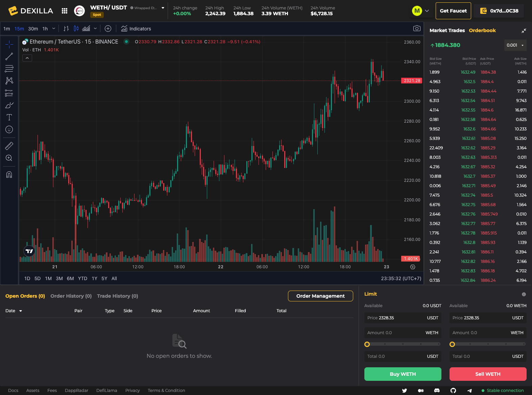Select the ruler measure tool

coord(9,146)
